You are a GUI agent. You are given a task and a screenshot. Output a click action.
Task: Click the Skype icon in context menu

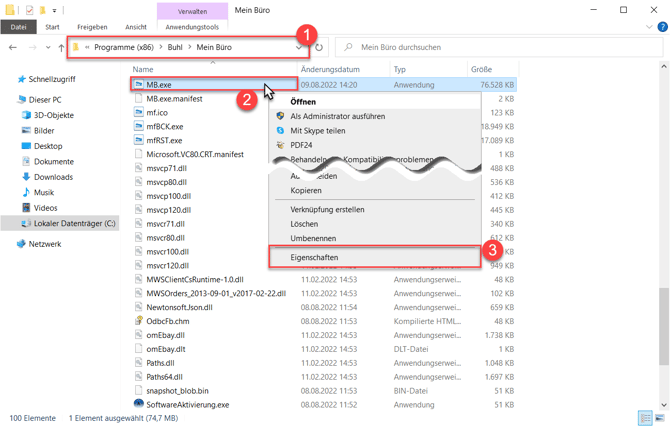coord(280,131)
